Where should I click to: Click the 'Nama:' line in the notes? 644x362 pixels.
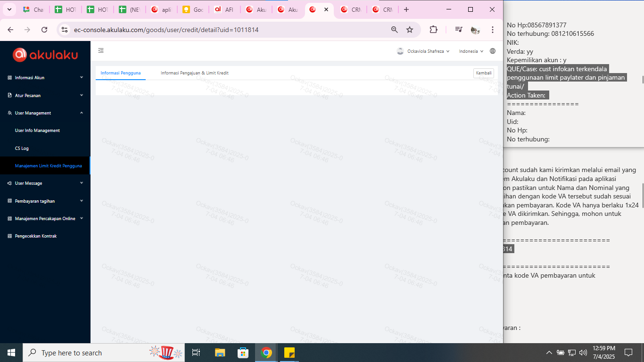[x=516, y=113]
